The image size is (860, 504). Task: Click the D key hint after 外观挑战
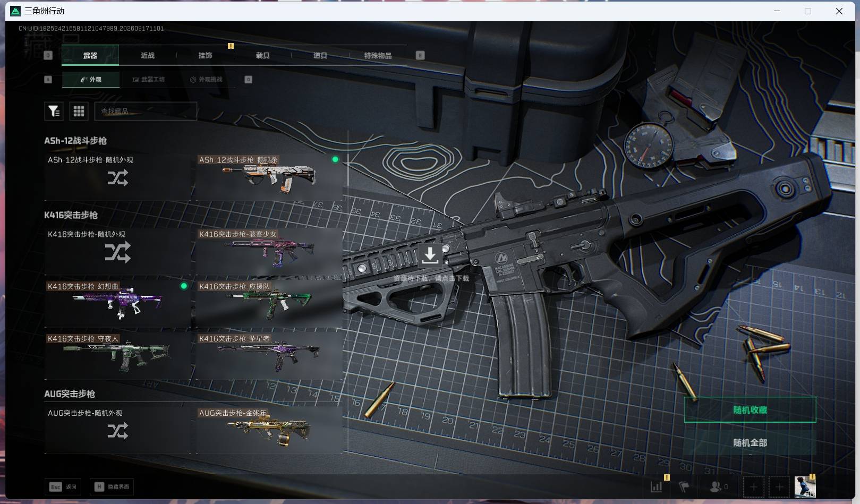point(248,80)
